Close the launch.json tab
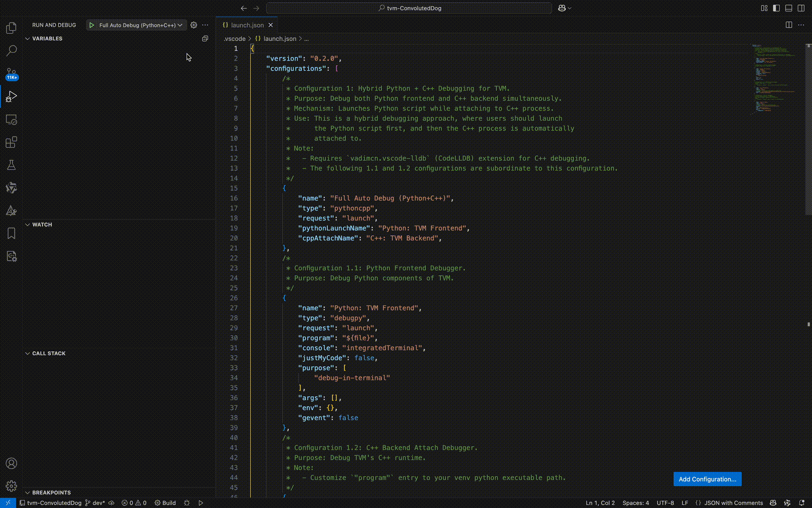This screenshot has width=812, height=508. pos(271,25)
